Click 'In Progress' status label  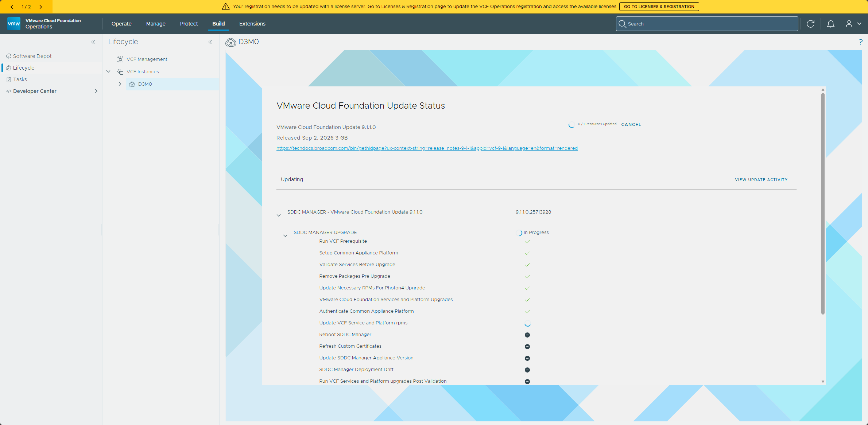[536, 233]
